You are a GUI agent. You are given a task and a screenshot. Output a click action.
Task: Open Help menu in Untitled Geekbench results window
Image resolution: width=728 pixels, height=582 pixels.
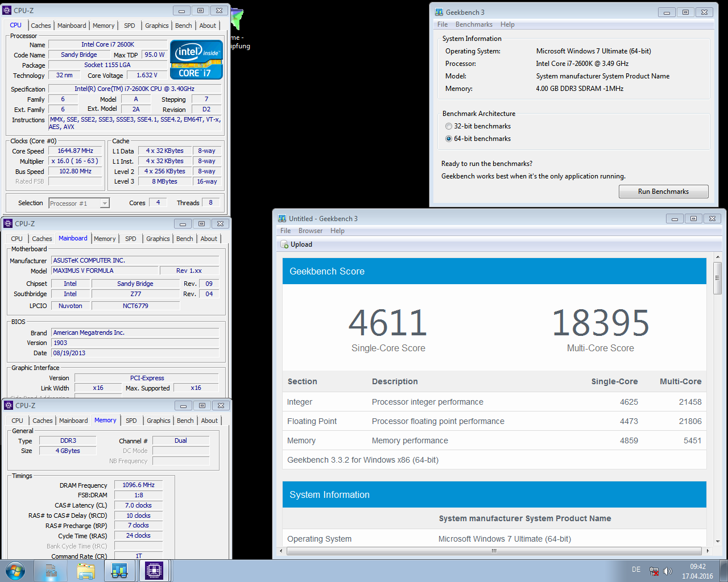pos(337,231)
